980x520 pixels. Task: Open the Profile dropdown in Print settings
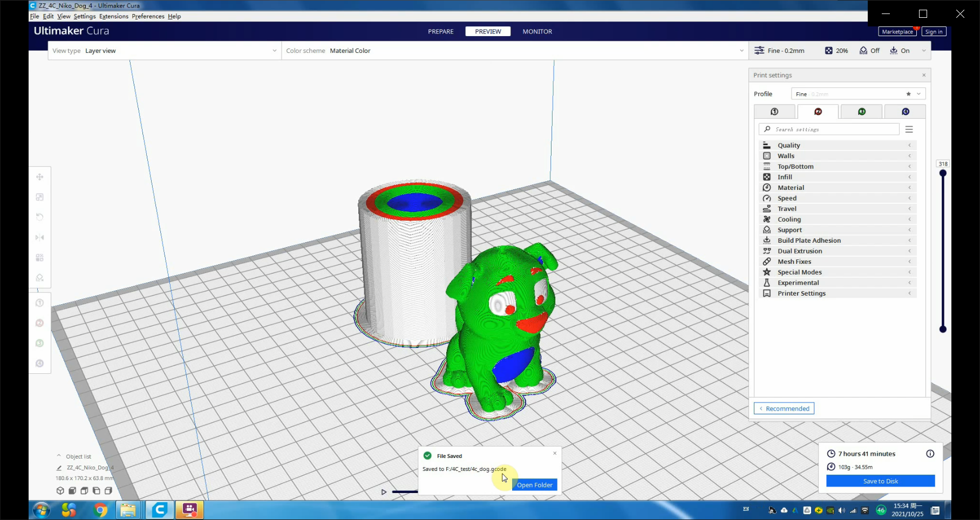pos(859,94)
